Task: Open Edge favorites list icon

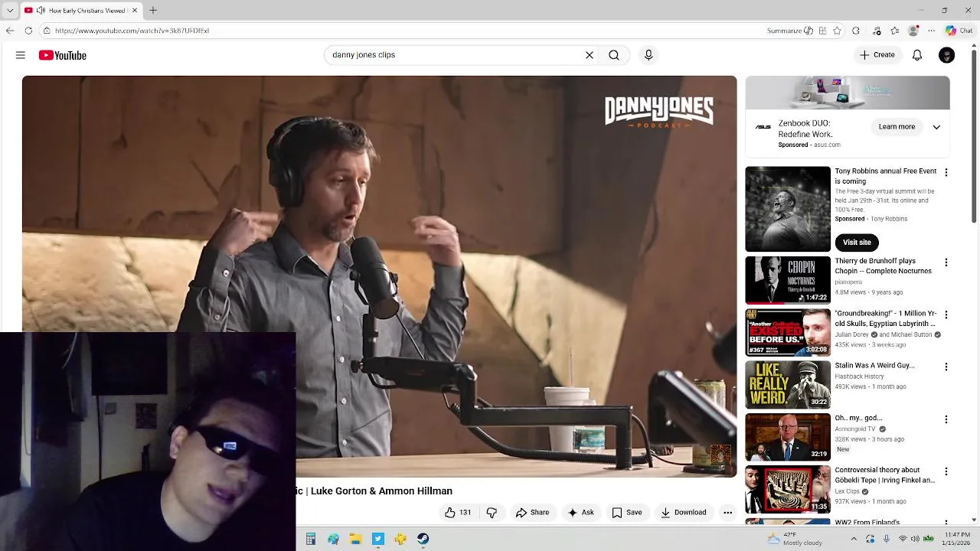Action: [x=895, y=31]
